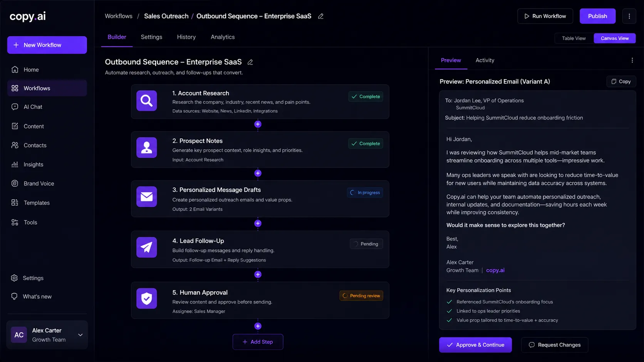644x362 pixels.
Task: Click the Human Approval shield icon
Action: tap(147, 299)
